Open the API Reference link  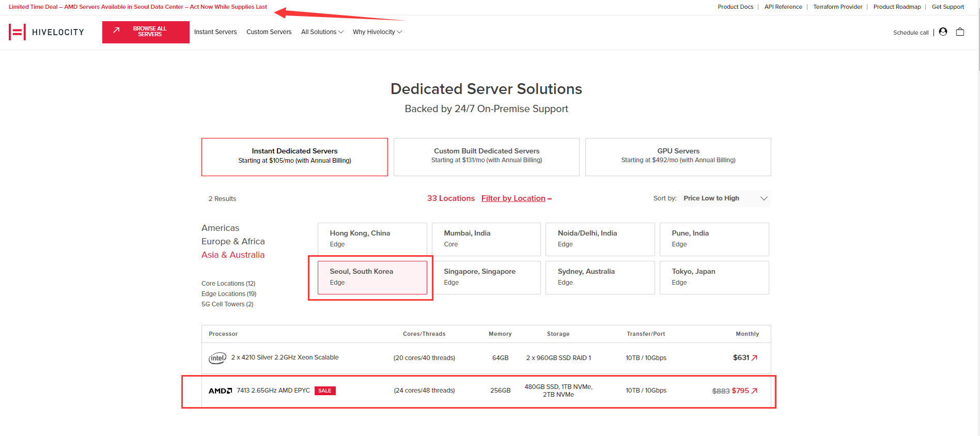click(x=783, y=7)
